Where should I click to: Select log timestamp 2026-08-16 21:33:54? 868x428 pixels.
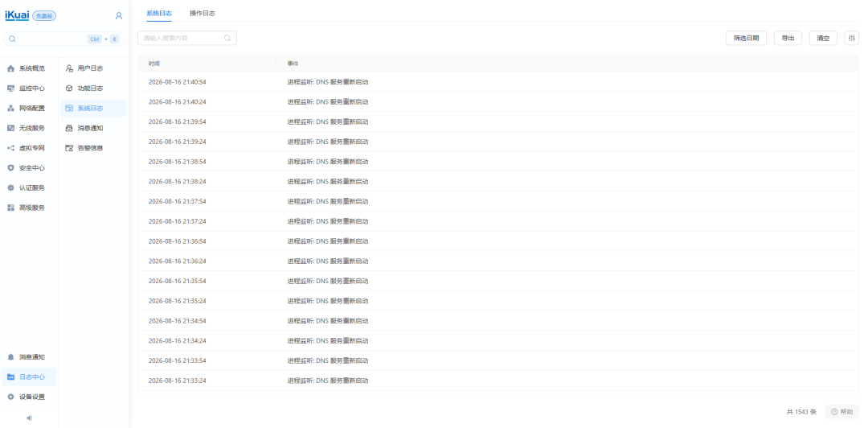point(177,361)
